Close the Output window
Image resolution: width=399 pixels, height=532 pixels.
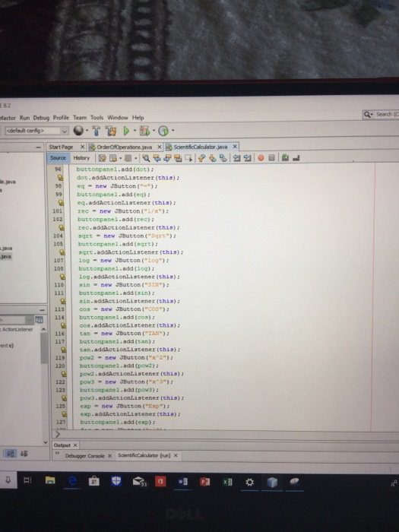coord(75,445)
